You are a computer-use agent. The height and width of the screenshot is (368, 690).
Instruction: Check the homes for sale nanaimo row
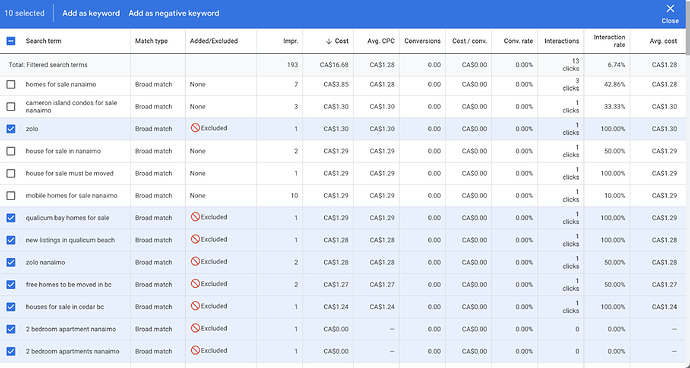(11, 84)
